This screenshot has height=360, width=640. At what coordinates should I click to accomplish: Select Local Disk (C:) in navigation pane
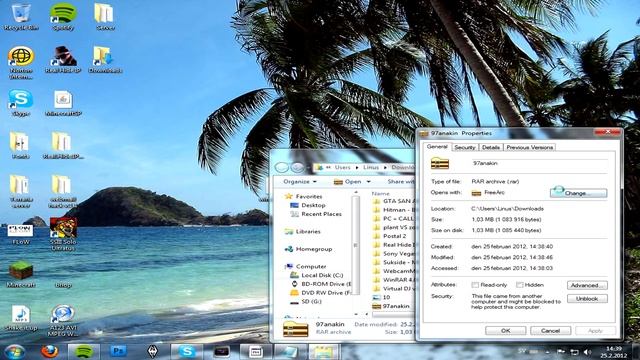coord(317,275)
